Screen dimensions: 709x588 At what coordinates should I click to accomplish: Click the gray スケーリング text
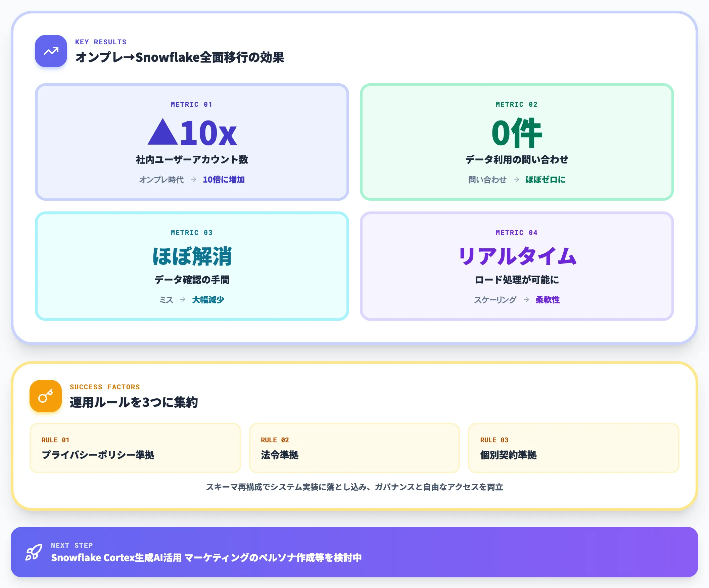[x=495, y=300]
